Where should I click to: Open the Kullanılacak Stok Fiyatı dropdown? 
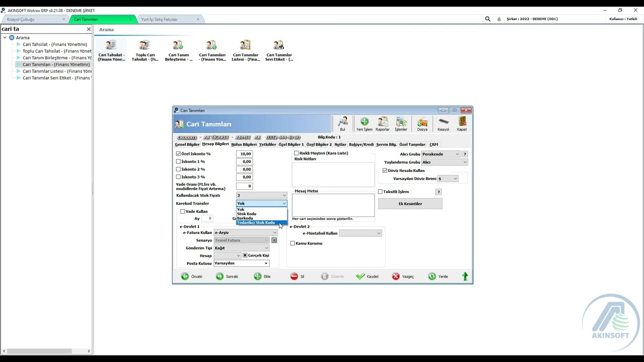(261, 196)
